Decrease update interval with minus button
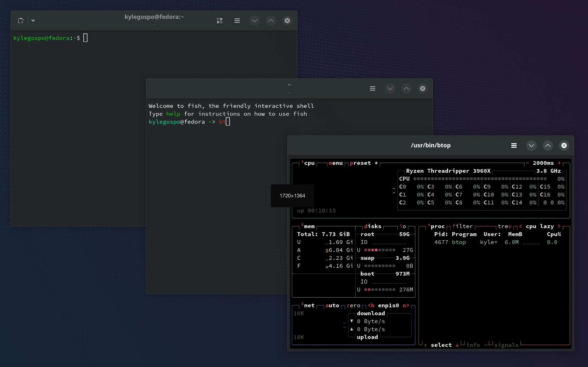The width and height of the screenshot is (588, 367). coord(528,163)
